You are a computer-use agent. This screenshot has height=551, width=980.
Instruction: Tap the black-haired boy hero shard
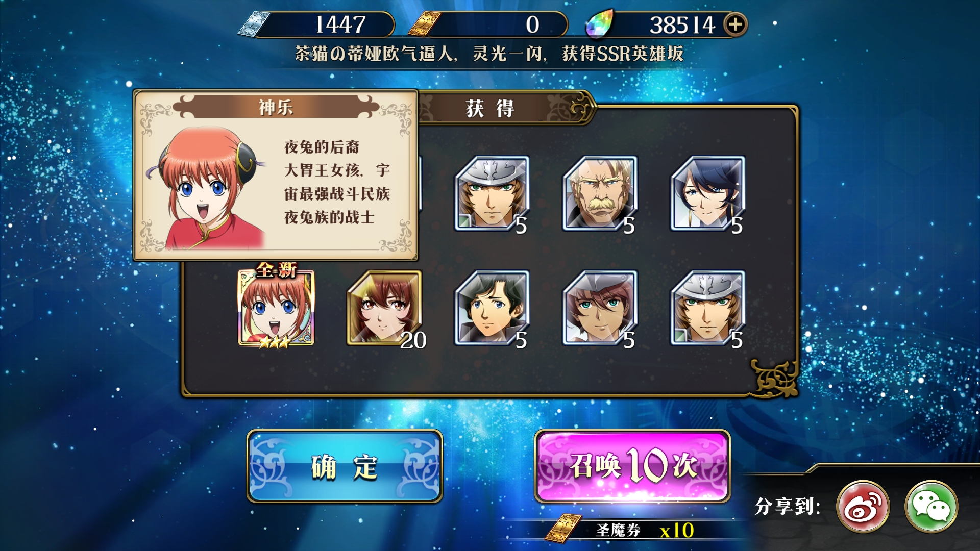492,309
